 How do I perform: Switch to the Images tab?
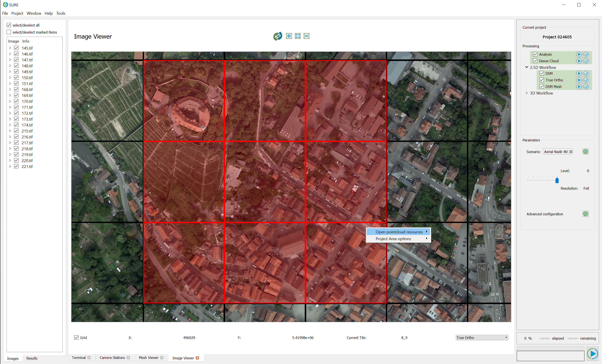pyautogui.click(x=13, y=358)
